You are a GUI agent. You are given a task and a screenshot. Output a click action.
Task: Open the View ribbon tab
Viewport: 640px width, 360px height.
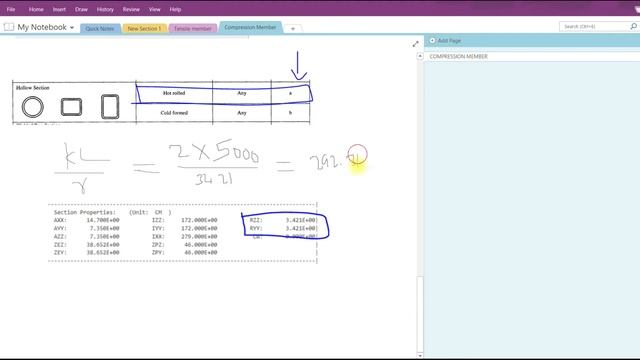[x=155, y=9]
